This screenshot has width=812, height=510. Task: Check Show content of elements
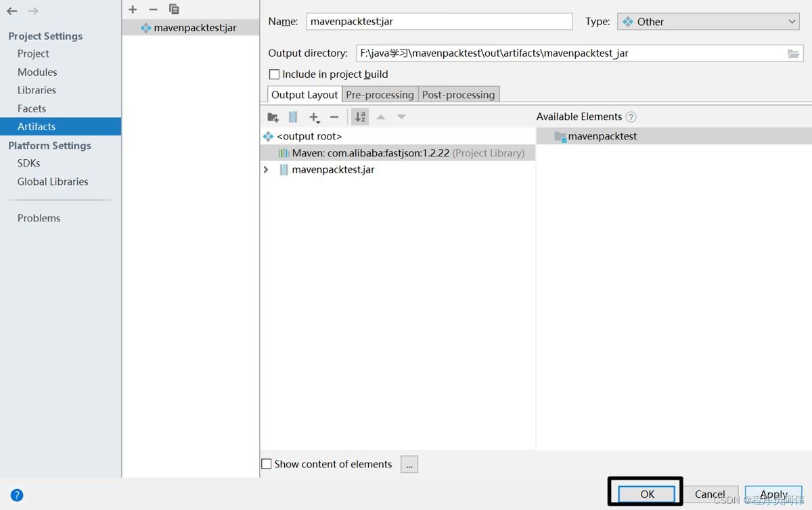tap(267, 464)
